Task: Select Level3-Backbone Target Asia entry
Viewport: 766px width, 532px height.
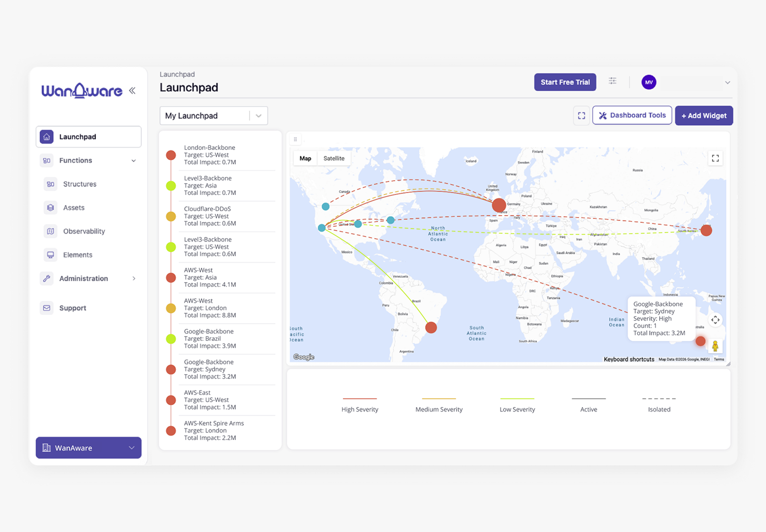Action: (x=220, y=186)
